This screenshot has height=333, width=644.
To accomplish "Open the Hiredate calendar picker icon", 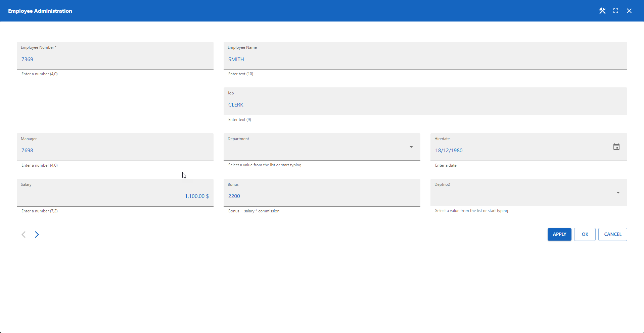I will click(x=616, y=147).
